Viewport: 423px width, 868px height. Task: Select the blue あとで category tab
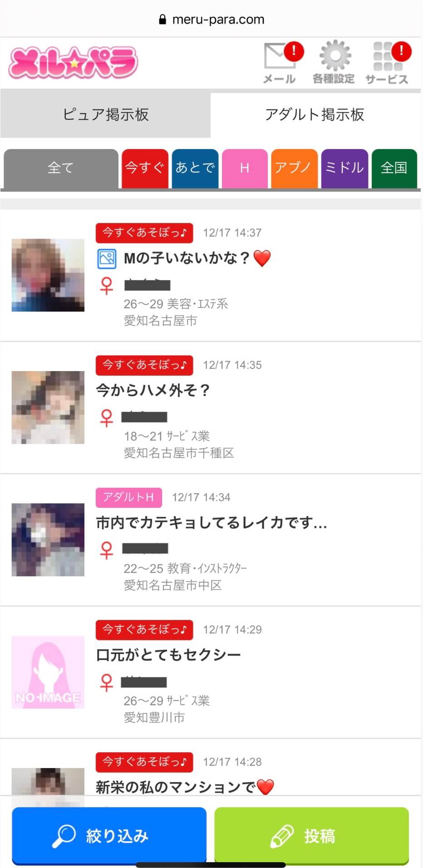point(195,168)
